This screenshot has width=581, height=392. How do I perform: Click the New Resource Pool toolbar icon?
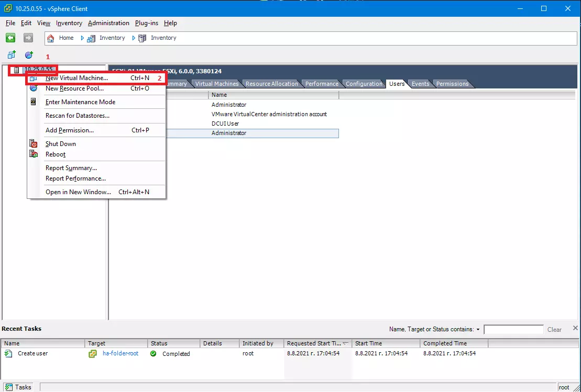pos(29,55)
